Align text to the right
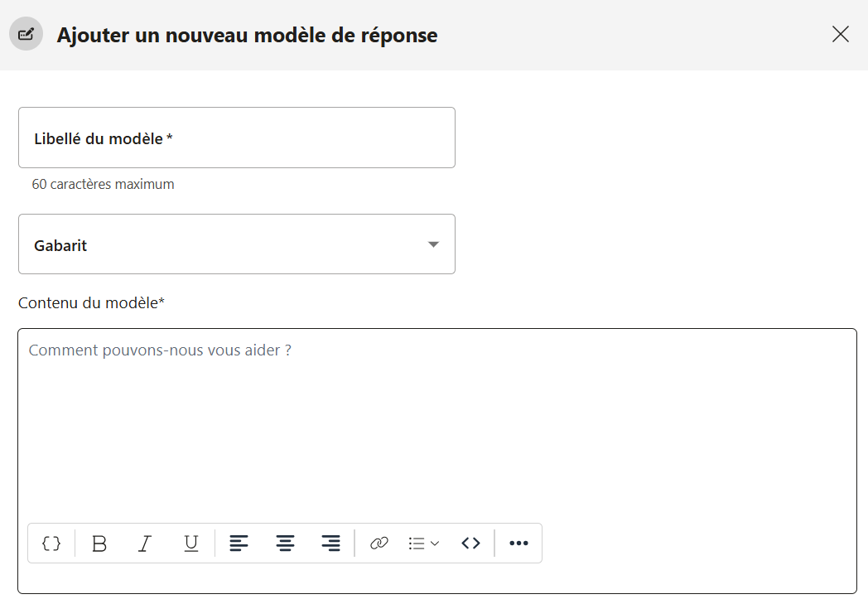The image size is (868, 604). point(331,544)
